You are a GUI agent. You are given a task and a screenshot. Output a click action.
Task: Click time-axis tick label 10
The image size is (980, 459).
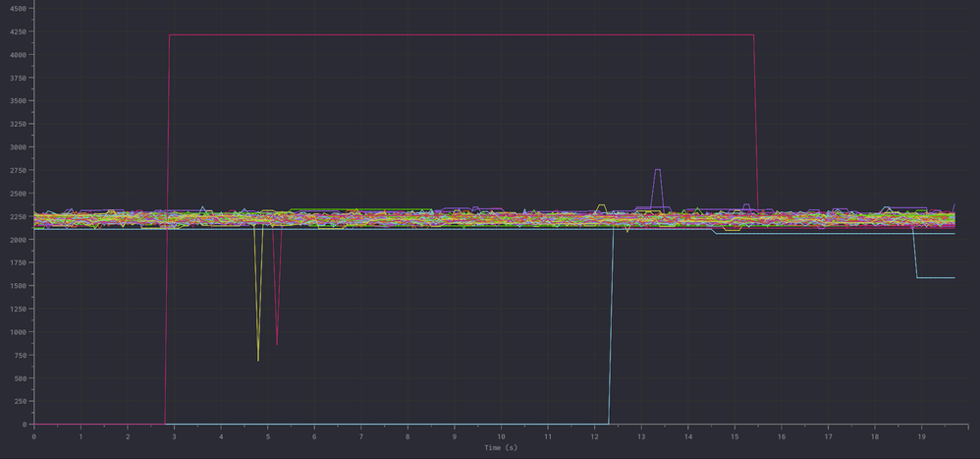coord(501,435)
